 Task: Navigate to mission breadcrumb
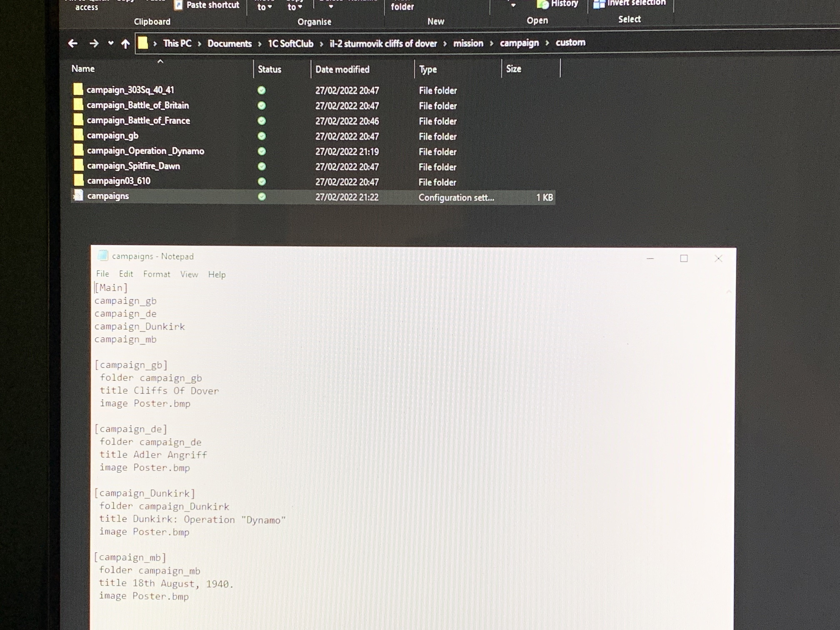[x=468, y=43]
